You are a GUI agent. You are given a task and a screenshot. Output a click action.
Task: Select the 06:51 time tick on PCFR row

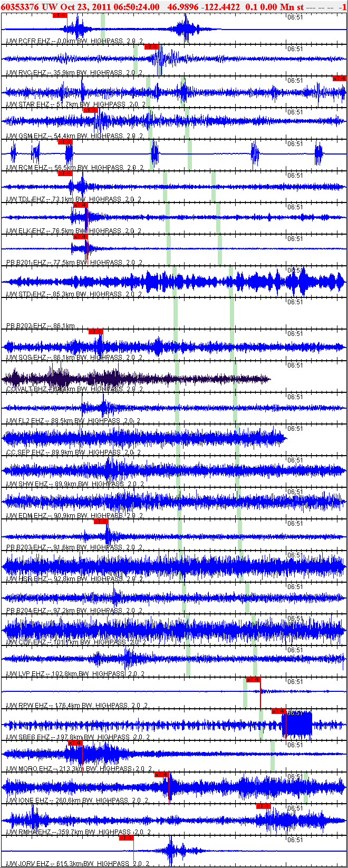[x=295, y=17]
